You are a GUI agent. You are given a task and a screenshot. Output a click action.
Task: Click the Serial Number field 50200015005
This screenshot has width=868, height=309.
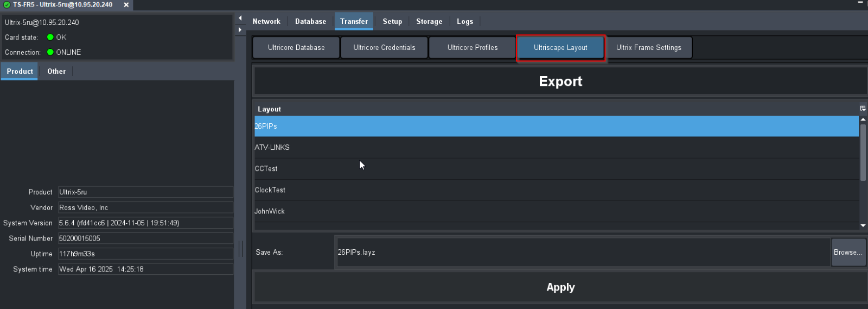click(145, 238)
